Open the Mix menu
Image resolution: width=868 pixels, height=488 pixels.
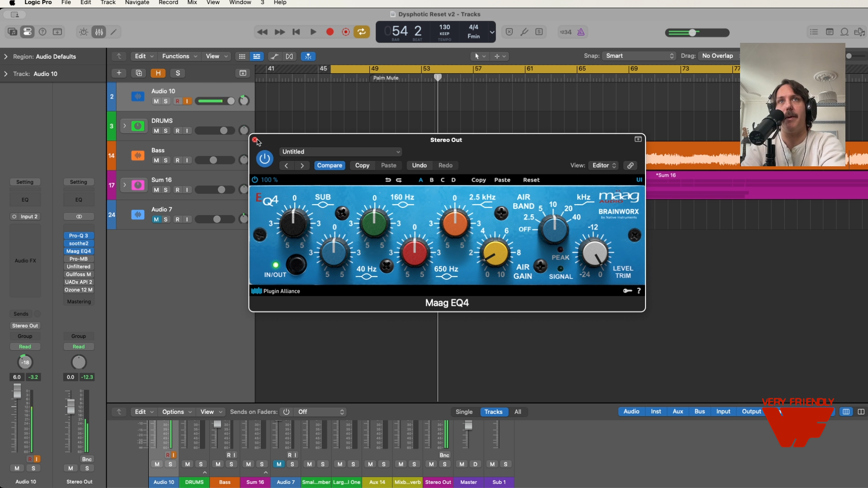[192, 3]
